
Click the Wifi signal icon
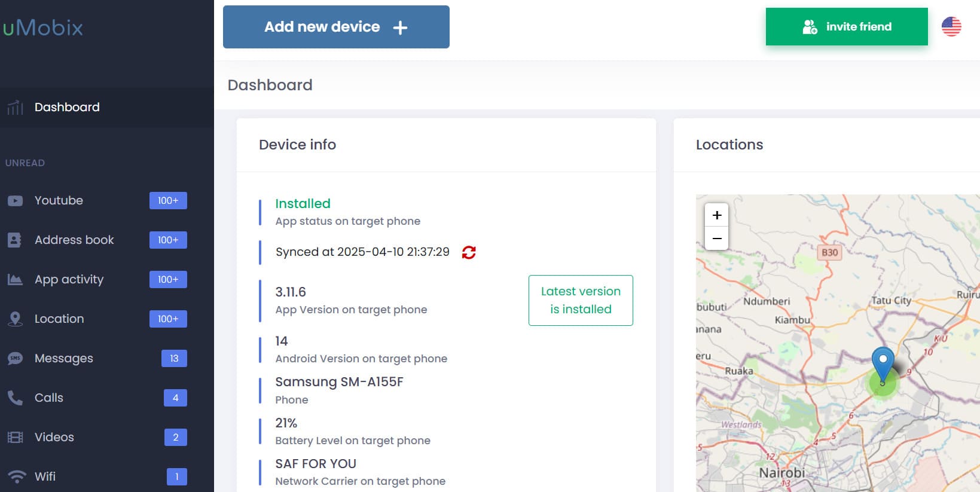coord(17,476)
